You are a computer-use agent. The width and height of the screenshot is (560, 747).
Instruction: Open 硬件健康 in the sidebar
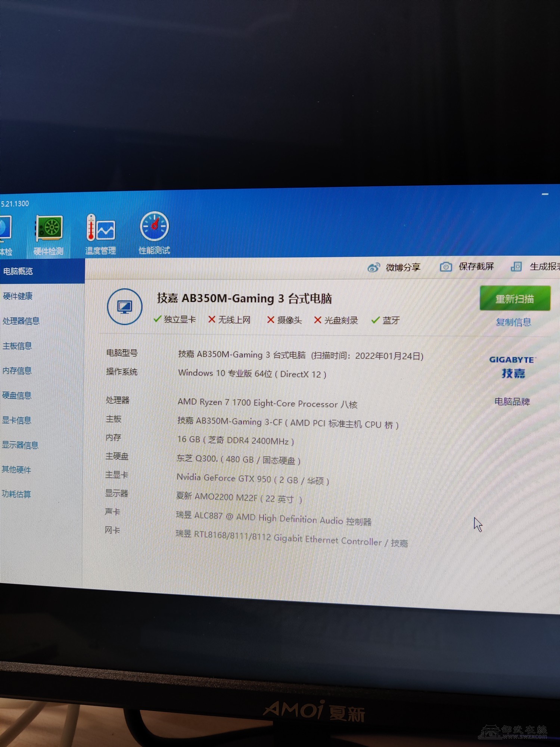pos(18,296)
